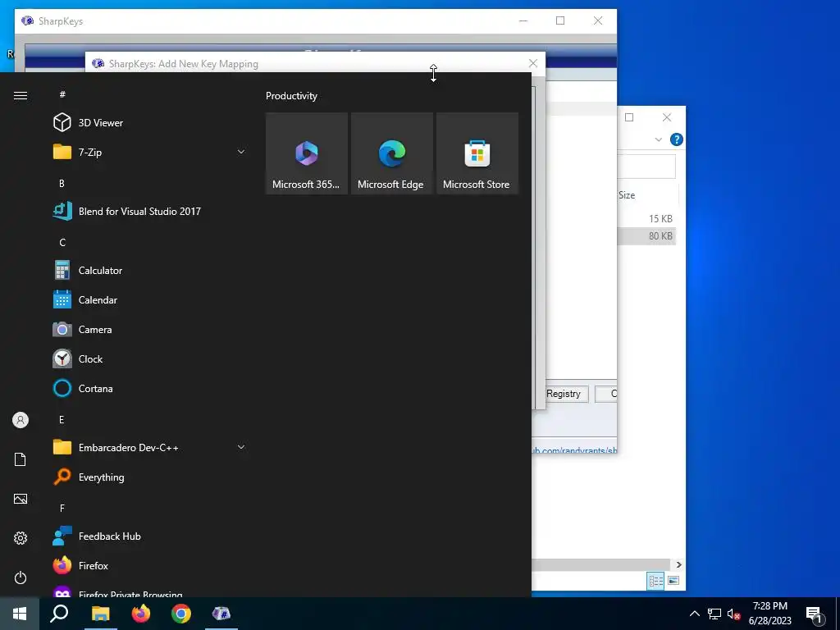
Task: Expand Explorer ribbon chevron
Action: 659,139
